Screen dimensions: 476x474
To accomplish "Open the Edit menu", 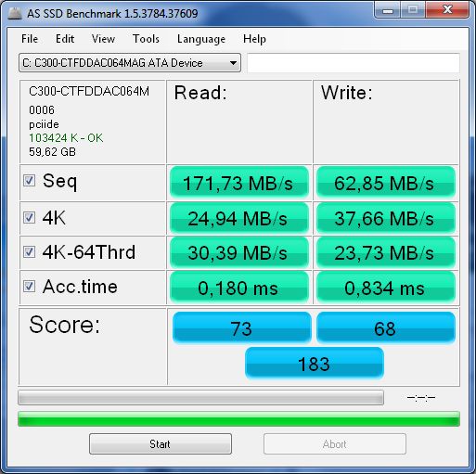I will pos(65,39).
